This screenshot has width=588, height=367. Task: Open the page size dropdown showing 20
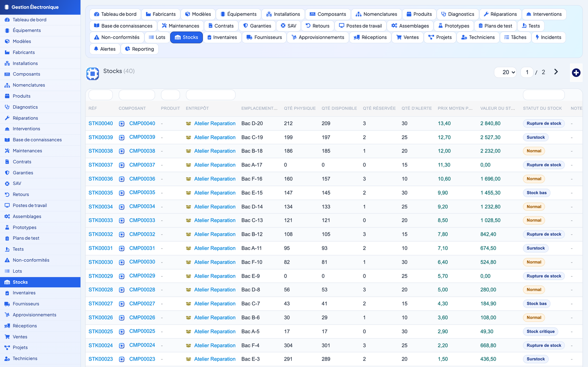point(506,72)
